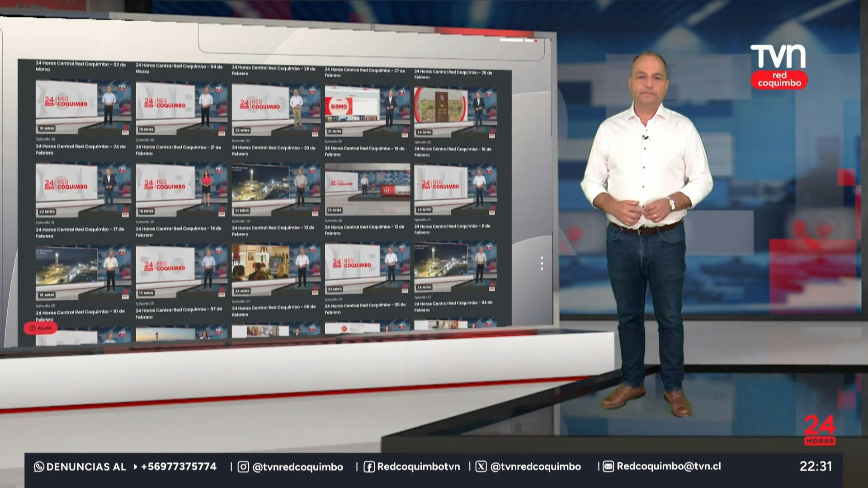
Task: Open the title text ending '18 de Febrero'
Action: pyautogui.click(x=453, y=152)
